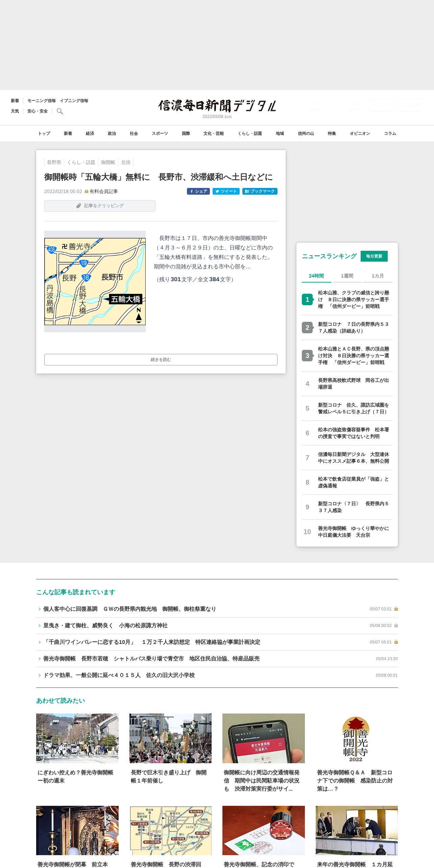Viewport: 434px width, 868px height.
Task: Open にぎわい控えめ?善光寺御開帳 street photo
Action: tap(77, 738)
